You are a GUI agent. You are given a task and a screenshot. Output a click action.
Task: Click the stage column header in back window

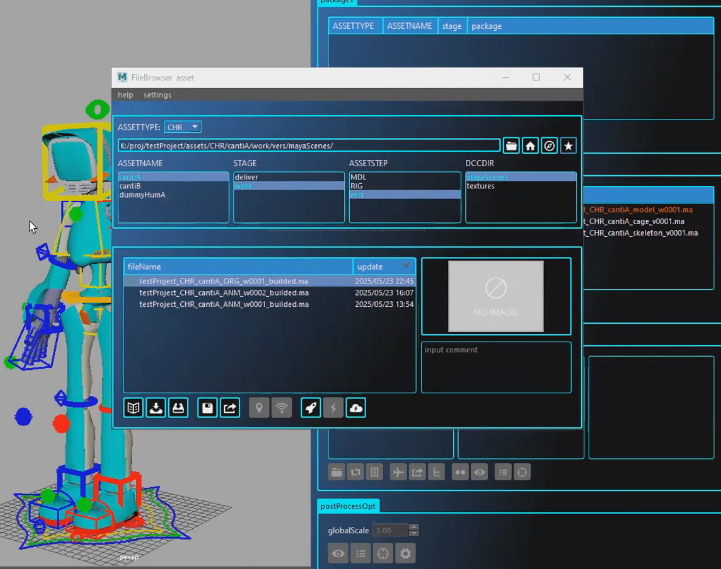pos(452,26)
